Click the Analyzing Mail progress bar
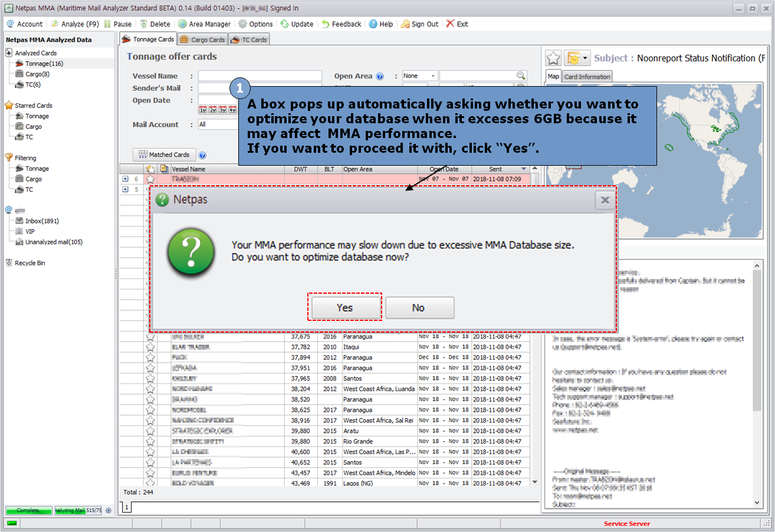The height and width of the screenshot is (532, 775). pos(78,511)
